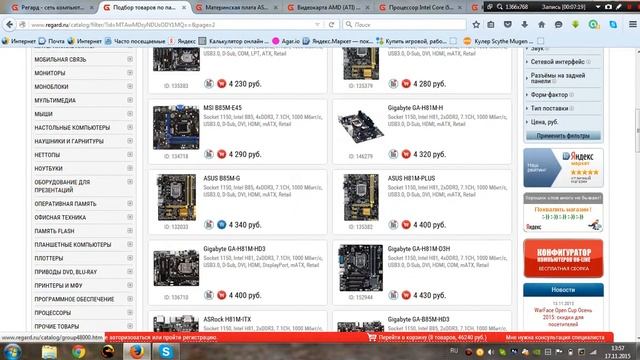Open MSI B85M-E45 product thumbnail
The image size is (640, 360).
click(176, 127)
